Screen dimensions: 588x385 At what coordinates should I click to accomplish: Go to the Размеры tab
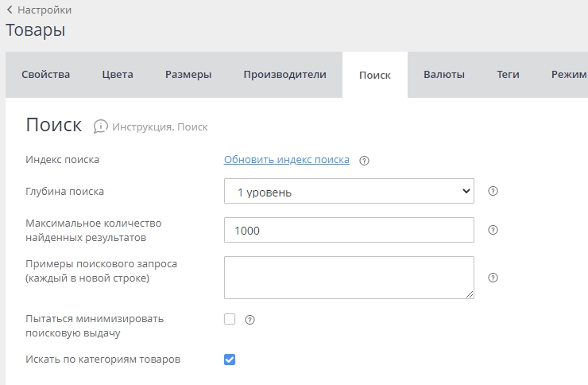tap(188, 75)
